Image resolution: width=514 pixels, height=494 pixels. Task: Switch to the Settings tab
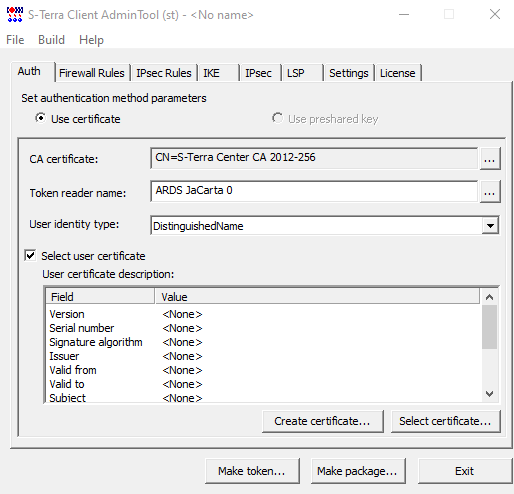[349, 73]
